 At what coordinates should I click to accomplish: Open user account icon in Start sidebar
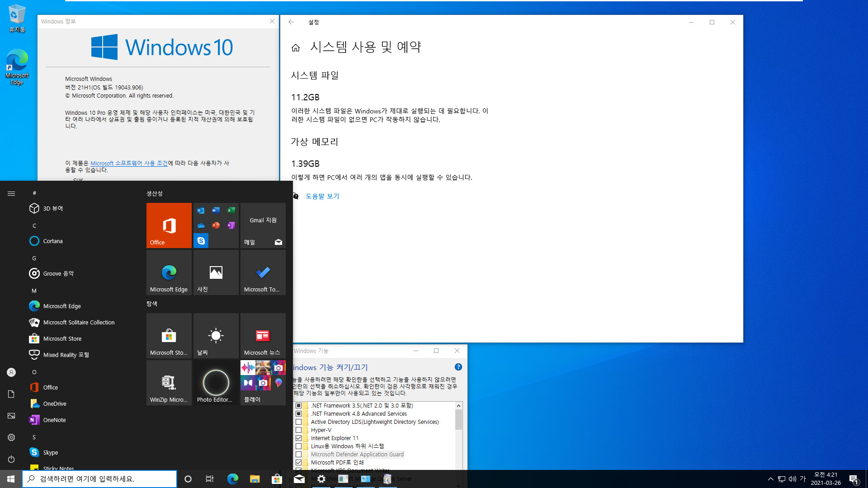[11, 372]
